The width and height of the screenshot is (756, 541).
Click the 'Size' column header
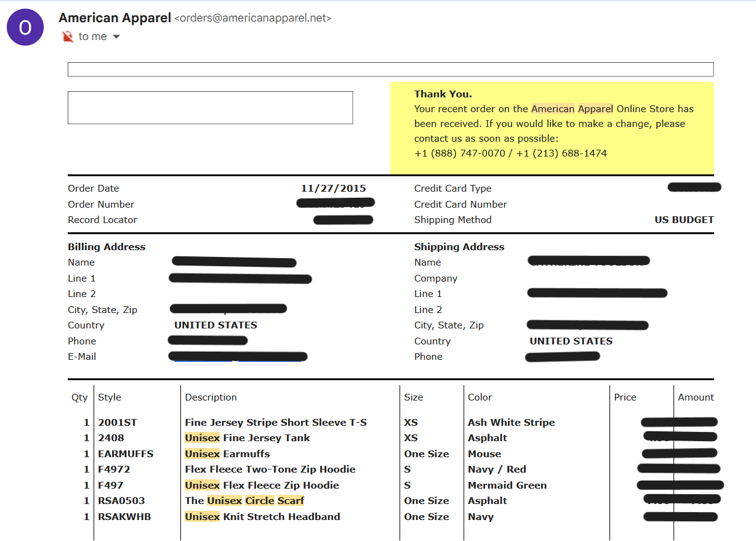coord(414,397)
